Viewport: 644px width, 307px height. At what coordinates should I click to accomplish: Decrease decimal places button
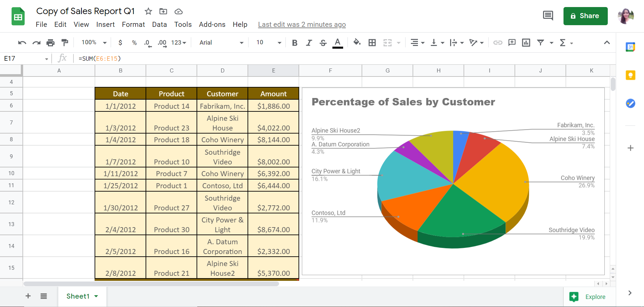148,43
